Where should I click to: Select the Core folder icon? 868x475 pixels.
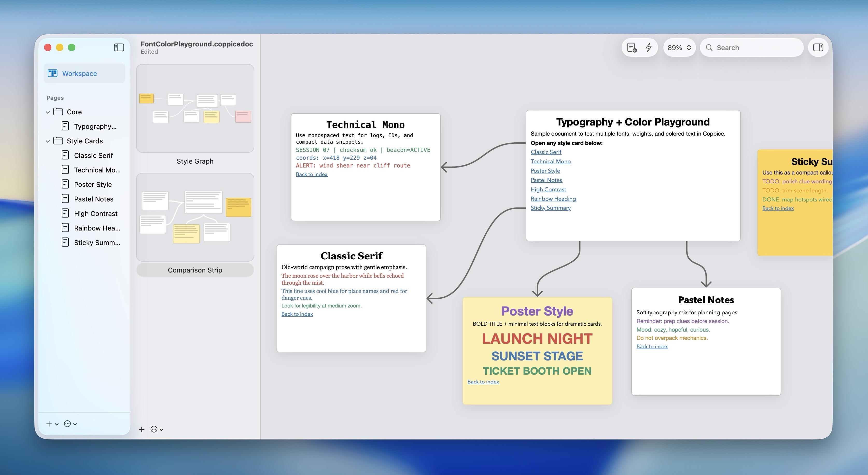click(x=58, y=111)
